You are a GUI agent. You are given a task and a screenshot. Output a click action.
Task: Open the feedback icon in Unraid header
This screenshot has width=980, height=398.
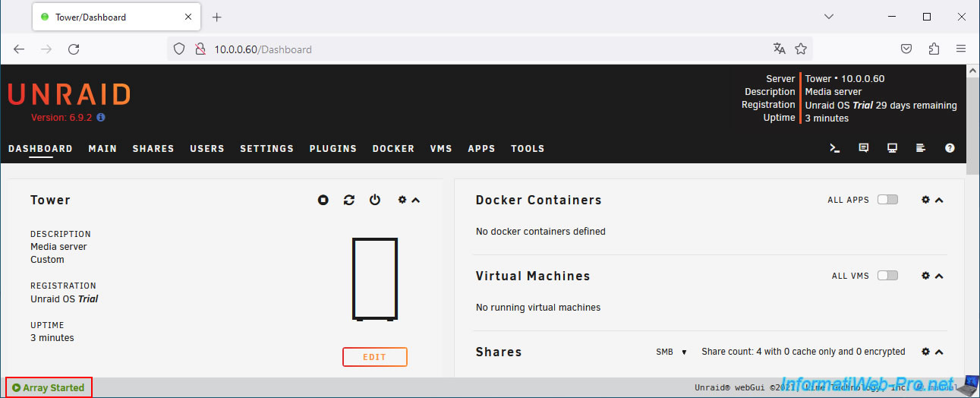tap(864, 149)
